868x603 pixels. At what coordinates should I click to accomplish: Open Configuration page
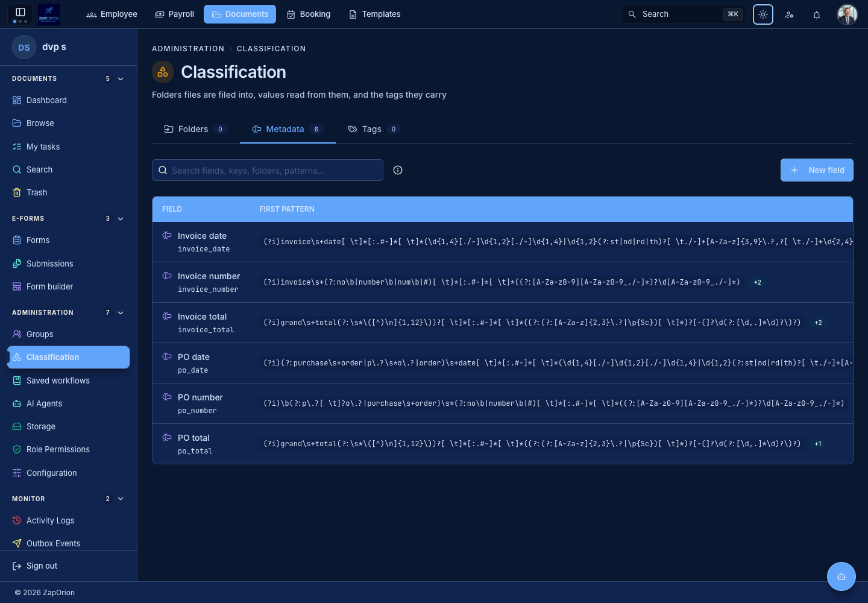coord(68,473)
